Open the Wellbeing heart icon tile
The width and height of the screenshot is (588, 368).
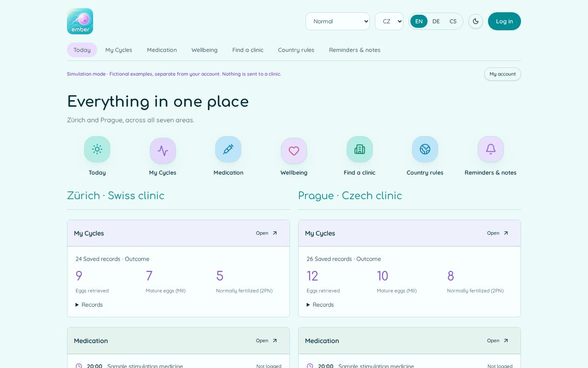point(294,151)
